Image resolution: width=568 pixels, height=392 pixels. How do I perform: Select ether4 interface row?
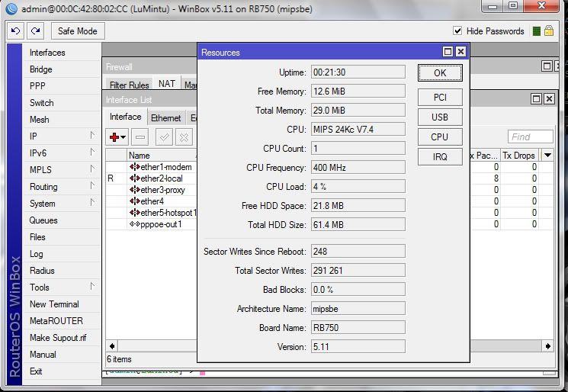(152, 201)
